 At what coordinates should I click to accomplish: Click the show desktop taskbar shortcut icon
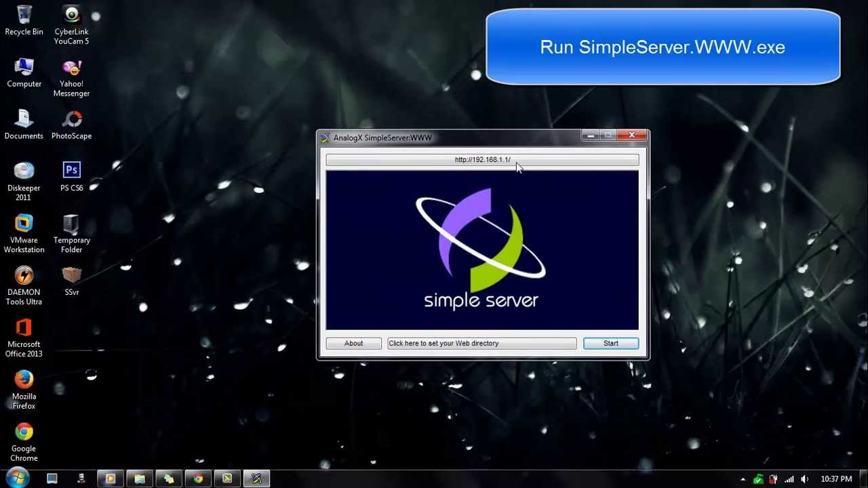point(52,479)
